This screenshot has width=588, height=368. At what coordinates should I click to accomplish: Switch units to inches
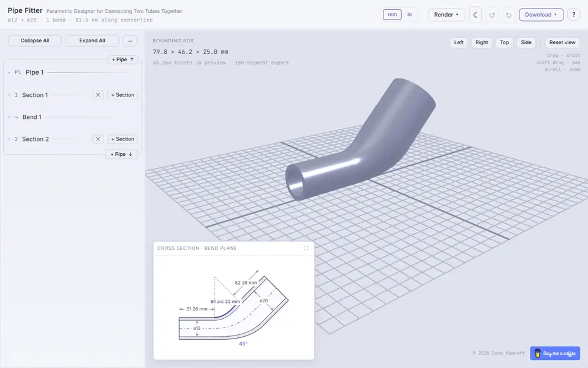410,15
